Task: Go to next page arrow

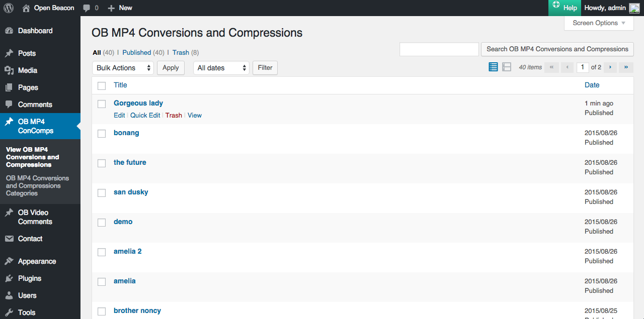Action: click(610, 67)
